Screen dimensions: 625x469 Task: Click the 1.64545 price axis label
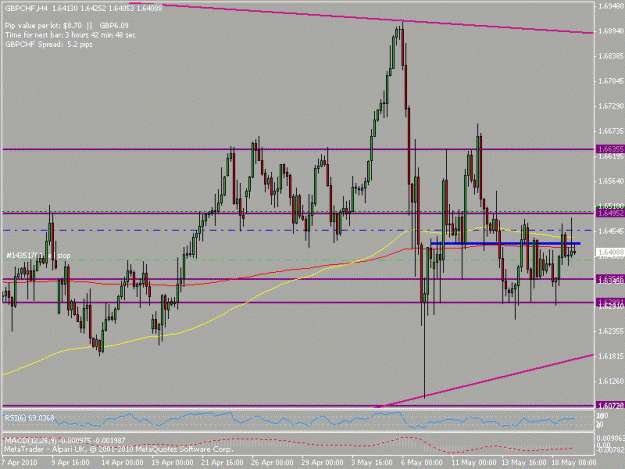tap(610, 231)
